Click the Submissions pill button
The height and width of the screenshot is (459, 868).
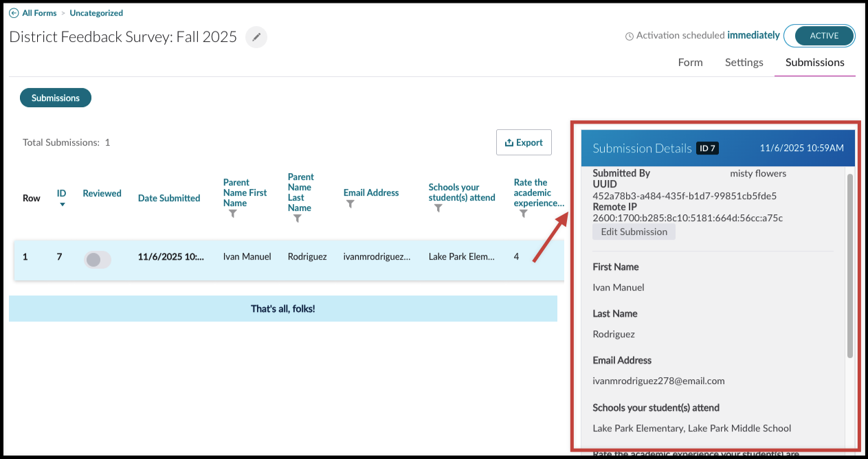(56, 98)
